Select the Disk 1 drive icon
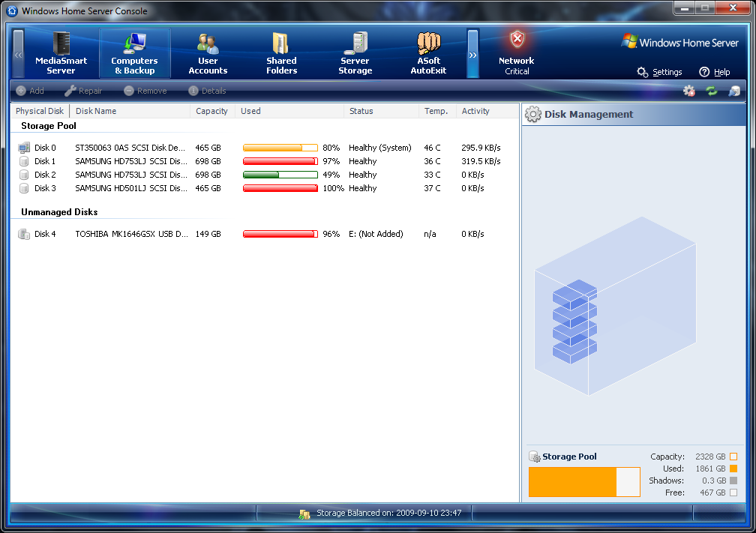The image size is (756, 533). (x=24, y=161)
